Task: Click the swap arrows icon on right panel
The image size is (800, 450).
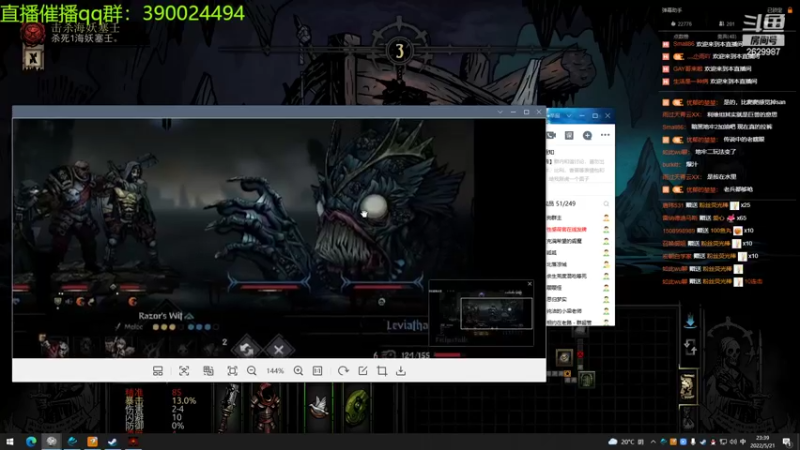Action: click(690, 348)
